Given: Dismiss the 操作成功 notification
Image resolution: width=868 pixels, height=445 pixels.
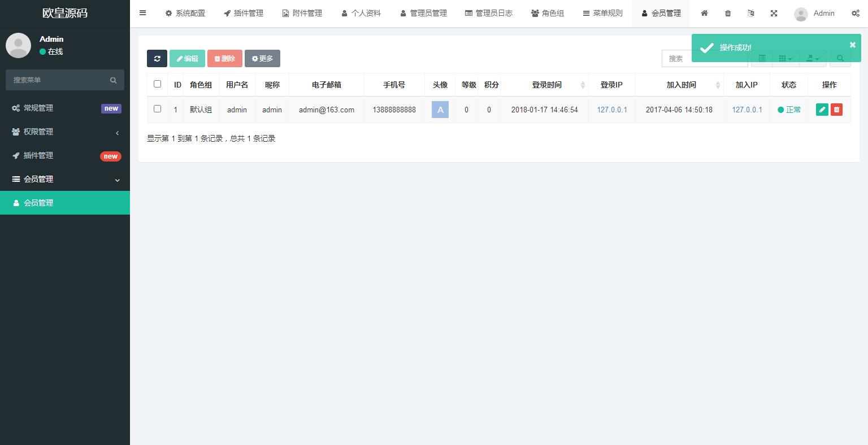Looking at the screenshot, I should pyautogui.click(x=852, y=45).
